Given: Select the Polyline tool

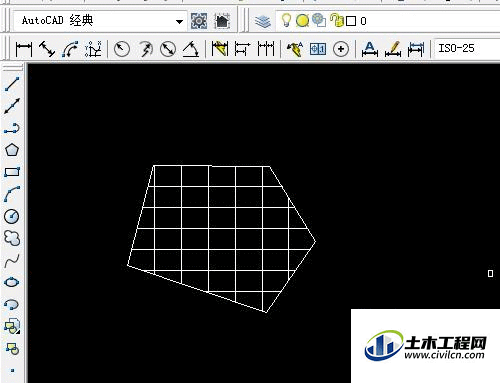Looking at the screenshot, I should pyautogui.click(x=12, y=128).
